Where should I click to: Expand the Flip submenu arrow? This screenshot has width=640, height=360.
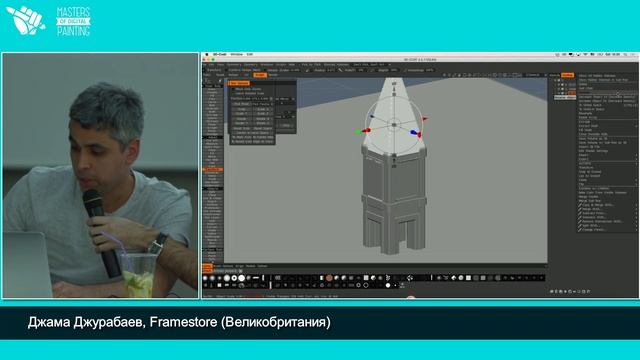coord(636,184)
